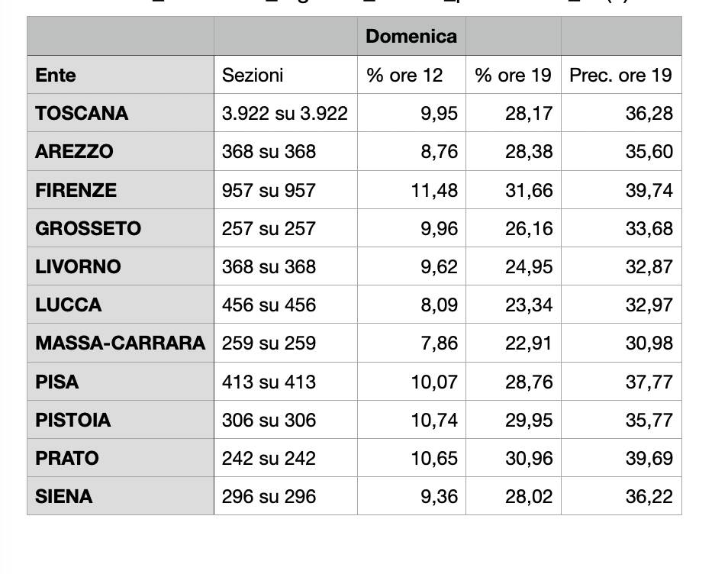Click the TOSCANA row label
728x574 pixels.
point(82,114)
